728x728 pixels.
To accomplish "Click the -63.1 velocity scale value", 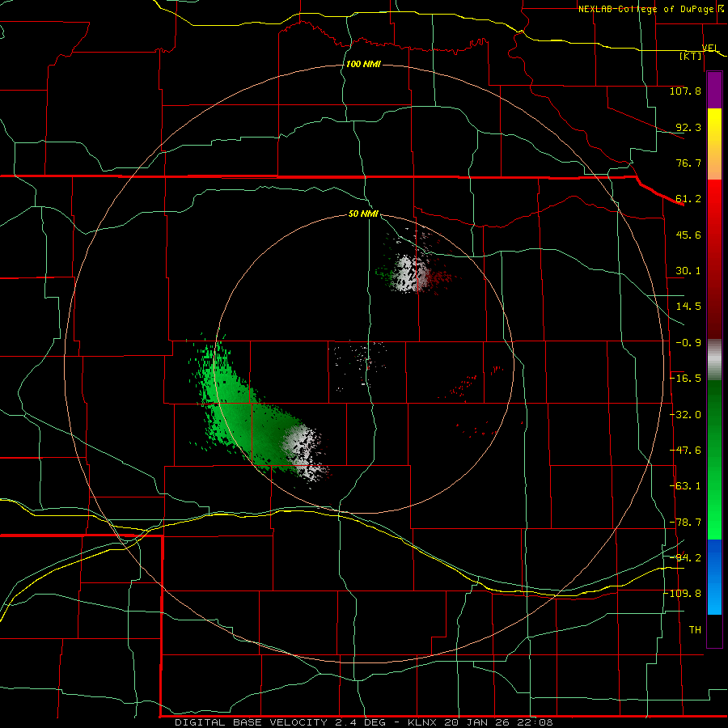I will click(685, 486).
